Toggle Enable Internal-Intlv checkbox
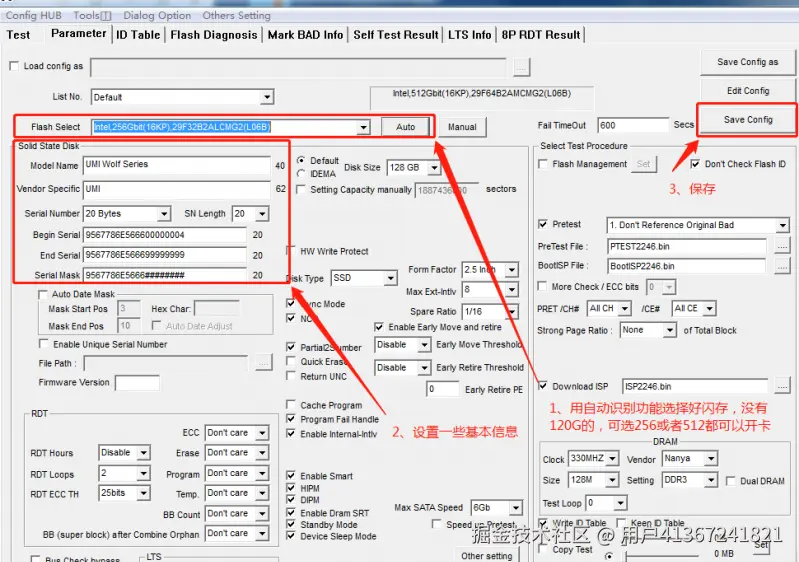 [291, 434]
